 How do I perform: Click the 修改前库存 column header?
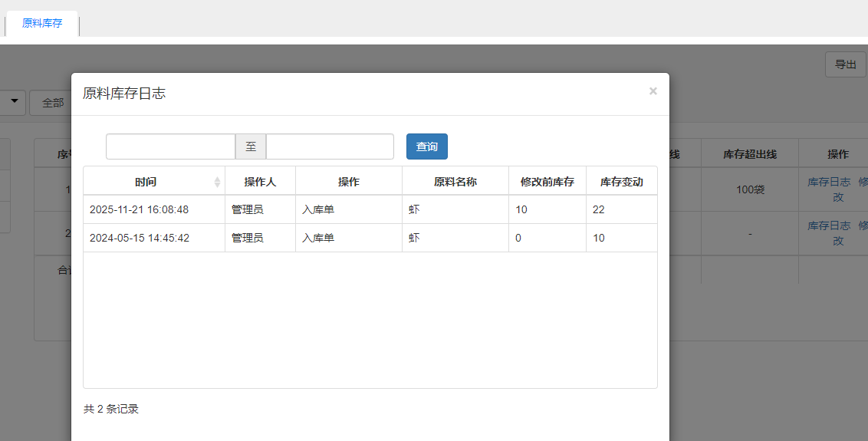(547, 182)
